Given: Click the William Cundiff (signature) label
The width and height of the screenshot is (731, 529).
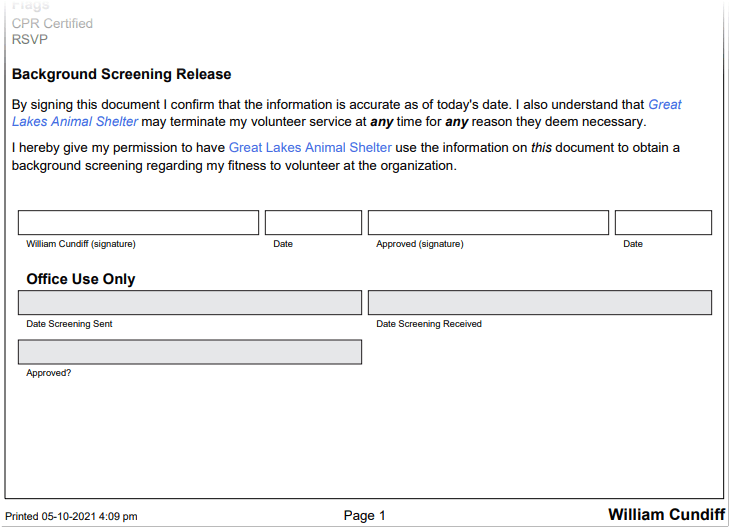Looking at the screenshot, I should click(81, 244).
